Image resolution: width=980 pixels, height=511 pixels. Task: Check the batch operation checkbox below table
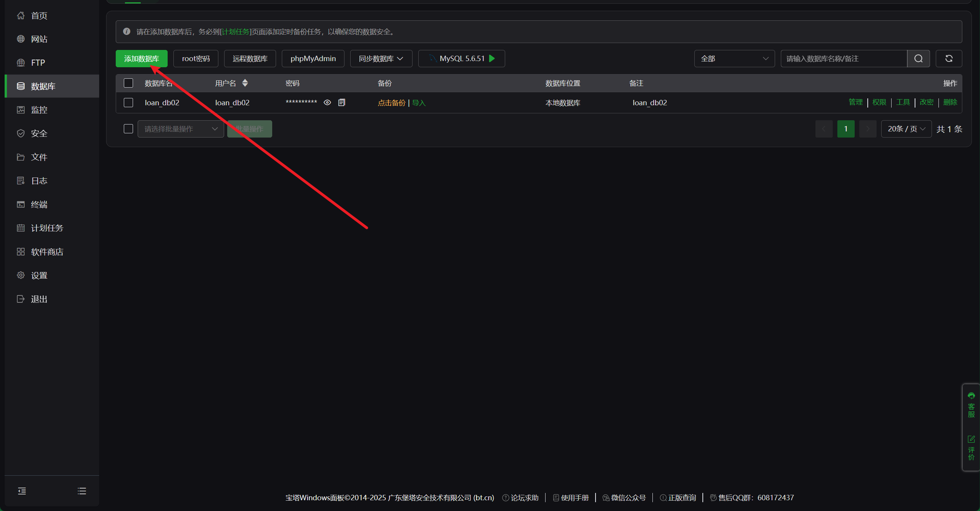128,129
